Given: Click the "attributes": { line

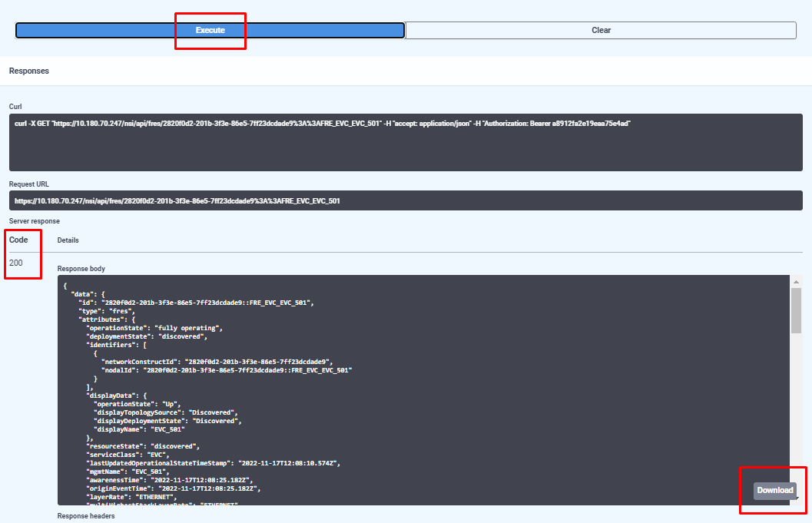Looking at the screenshot, I should pos(107,319).
